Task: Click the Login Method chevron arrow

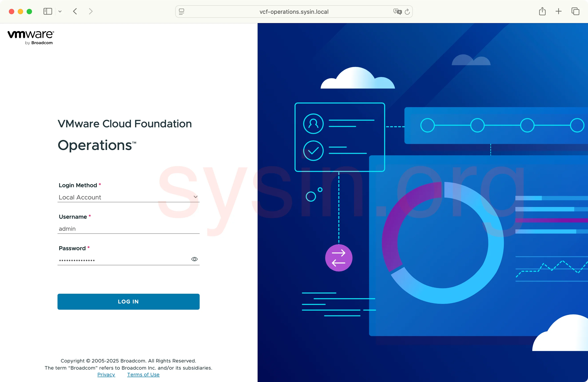Action: [195, 197]
